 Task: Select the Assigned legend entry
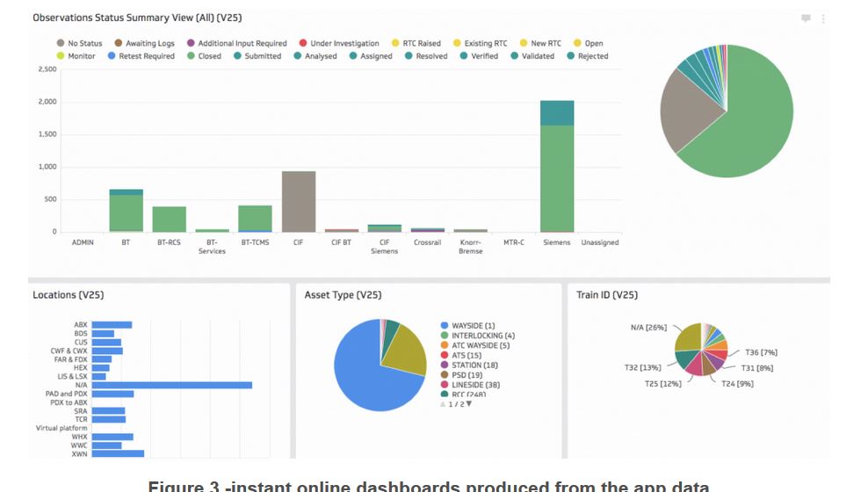point(371,56)
